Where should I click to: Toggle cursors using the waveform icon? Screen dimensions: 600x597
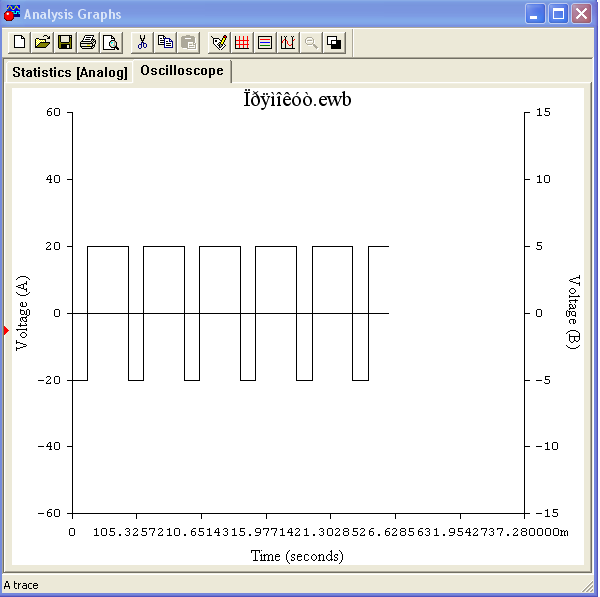pos(288,42)
